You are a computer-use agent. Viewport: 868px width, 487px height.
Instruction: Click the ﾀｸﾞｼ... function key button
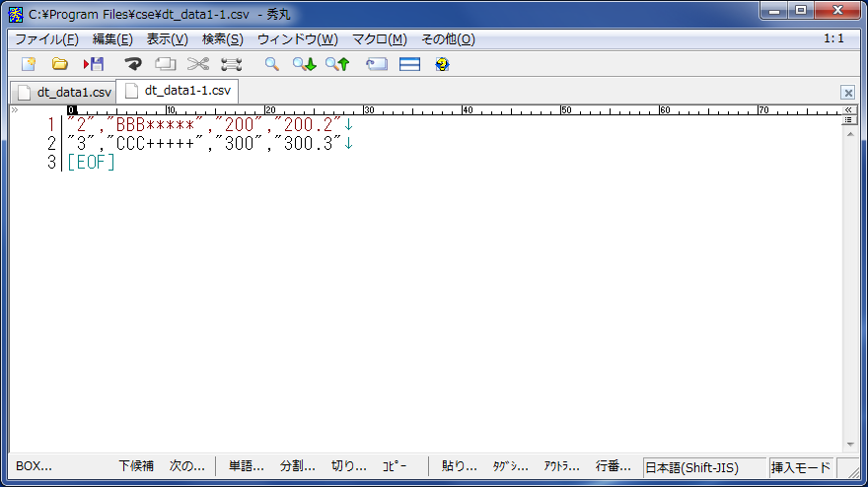pos(510,466)
